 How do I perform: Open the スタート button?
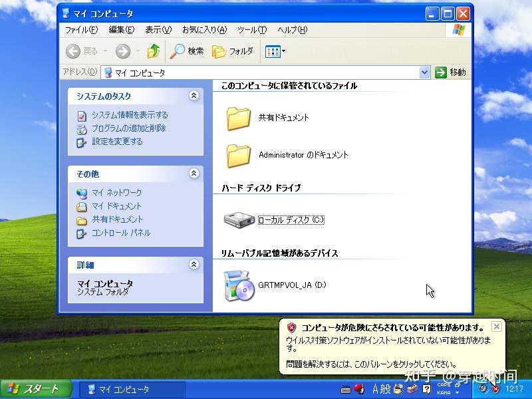point(37,389)
